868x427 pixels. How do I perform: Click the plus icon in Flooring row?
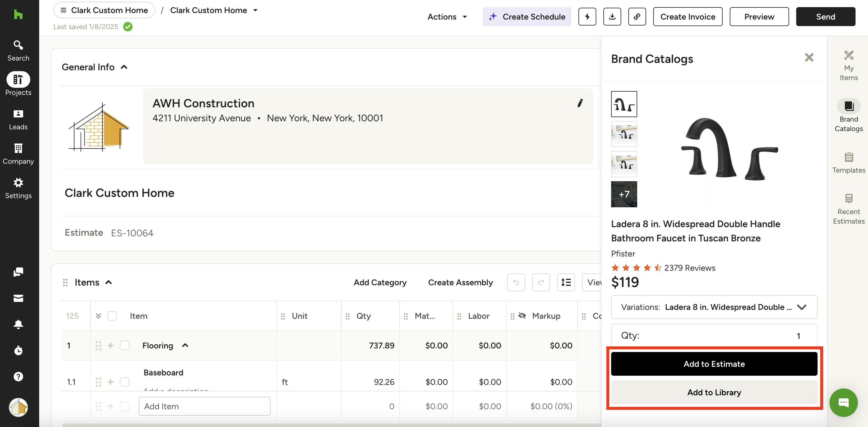(111, 345)
